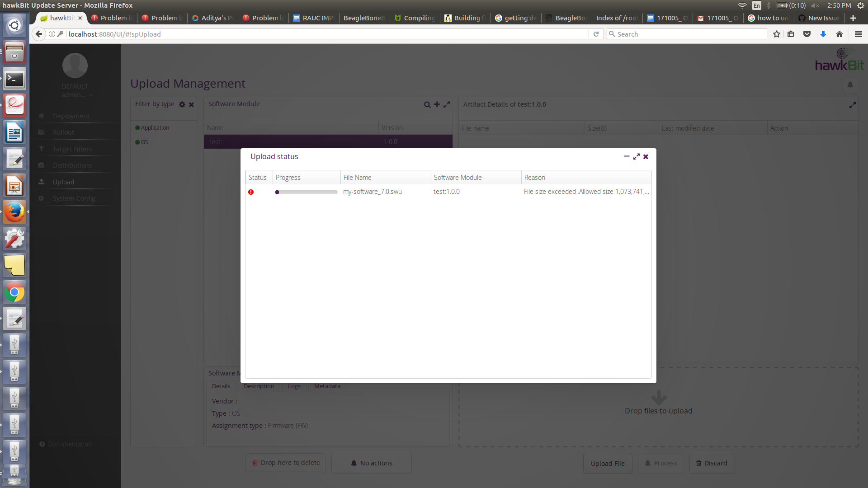The height and width of the screenshot is (488, 868).
Task: Switch to the Description tab
Action: coord(259,386)
